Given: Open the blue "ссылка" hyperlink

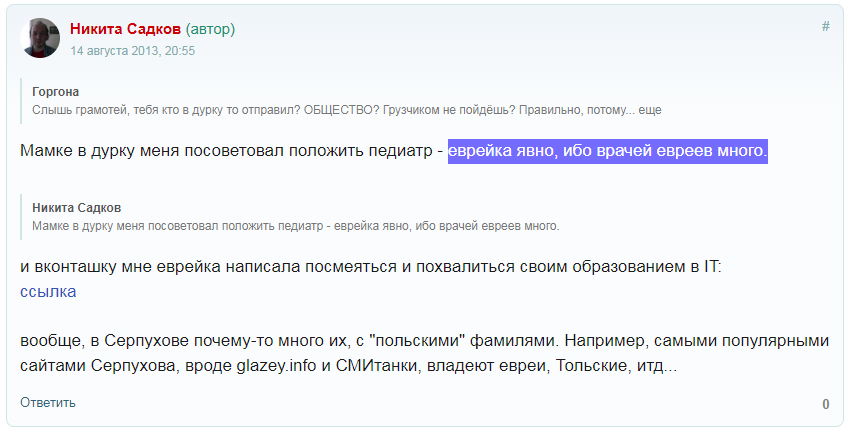Looking at the screenshot, I should click(x=48, y=292).
